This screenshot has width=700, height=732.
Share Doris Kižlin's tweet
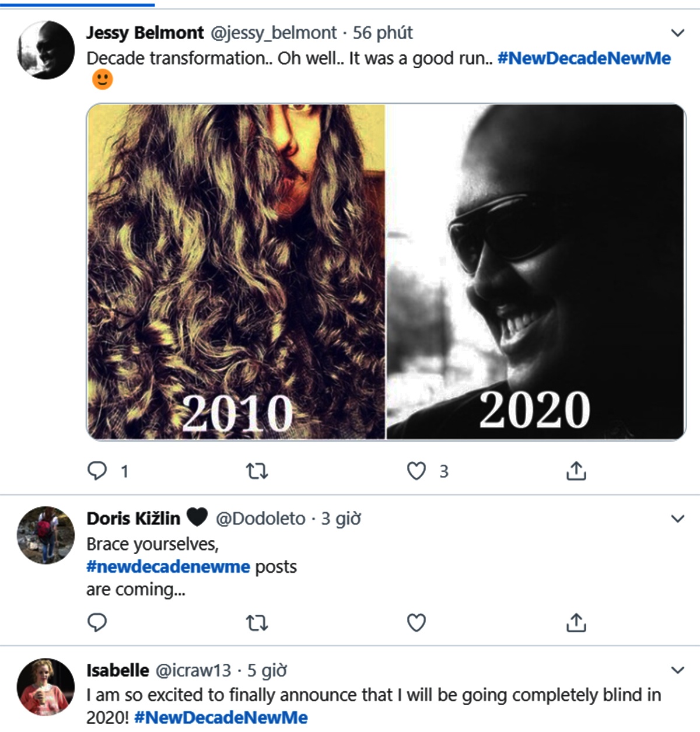576,623
